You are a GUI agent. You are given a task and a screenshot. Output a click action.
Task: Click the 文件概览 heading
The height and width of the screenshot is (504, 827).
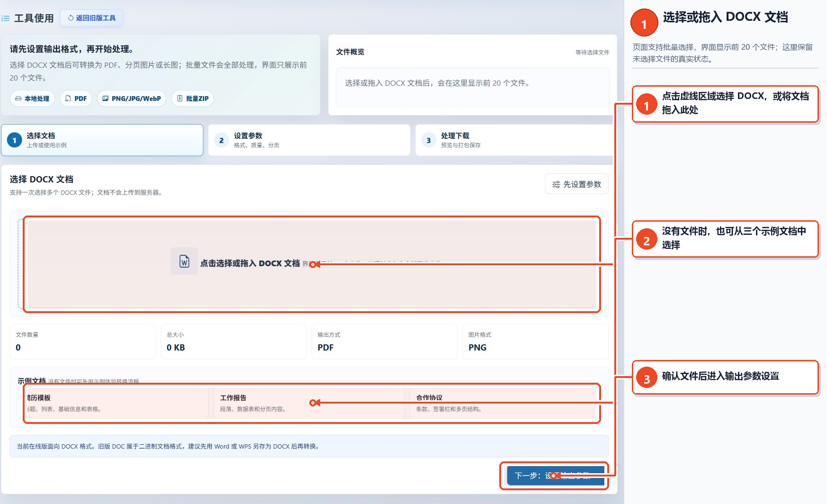click(x=350, y=52)
